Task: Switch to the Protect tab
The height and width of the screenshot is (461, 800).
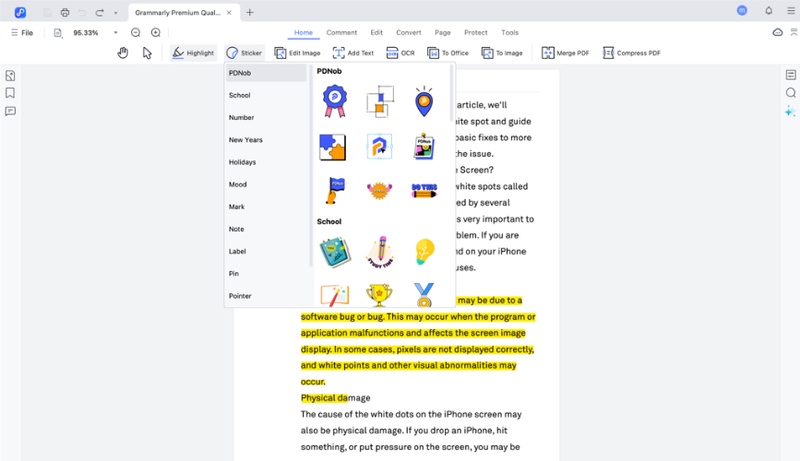Action: tap(476, 33)
